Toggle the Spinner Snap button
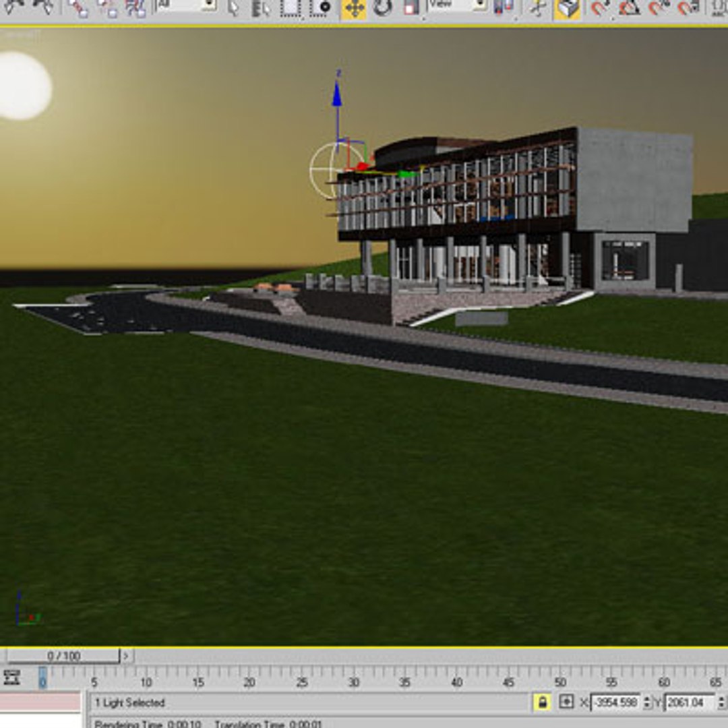The height and width of the screenshot is (728, 728). pos(688,8)
